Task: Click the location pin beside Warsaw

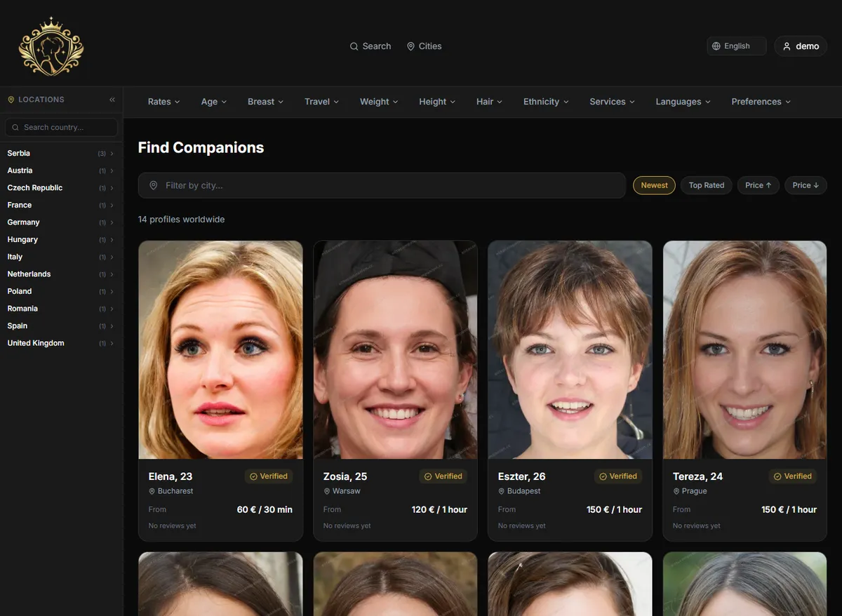Action: (326, 491)
